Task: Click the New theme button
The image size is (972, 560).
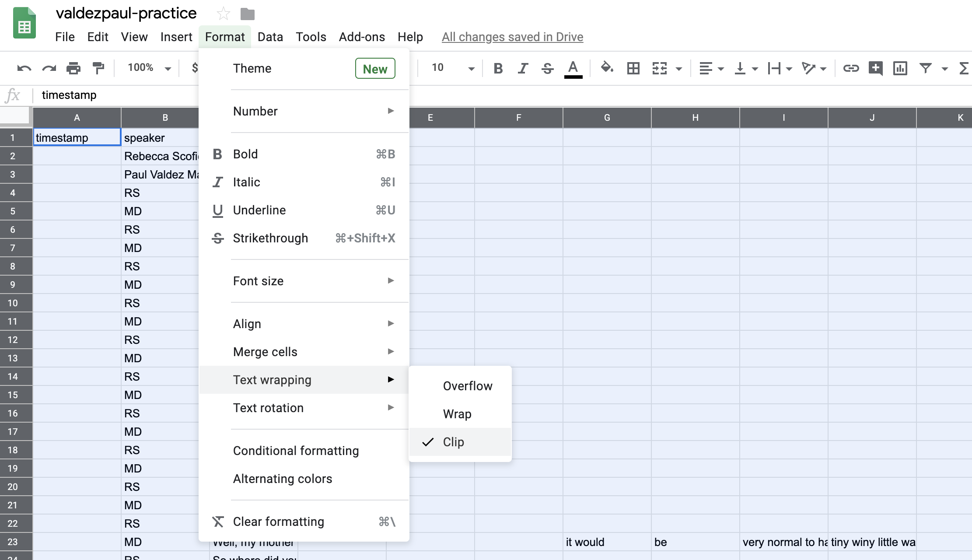Action: coord(374,68)
